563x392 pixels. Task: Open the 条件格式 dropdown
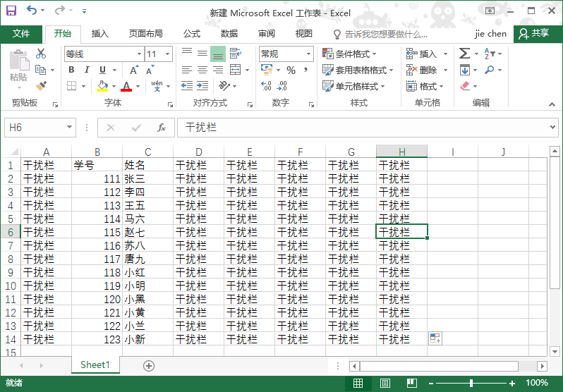coord(349,54)
